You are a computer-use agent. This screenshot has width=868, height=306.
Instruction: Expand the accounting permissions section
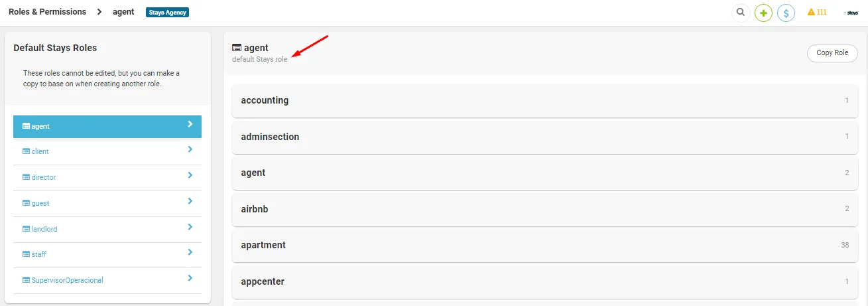pos(544,100)
